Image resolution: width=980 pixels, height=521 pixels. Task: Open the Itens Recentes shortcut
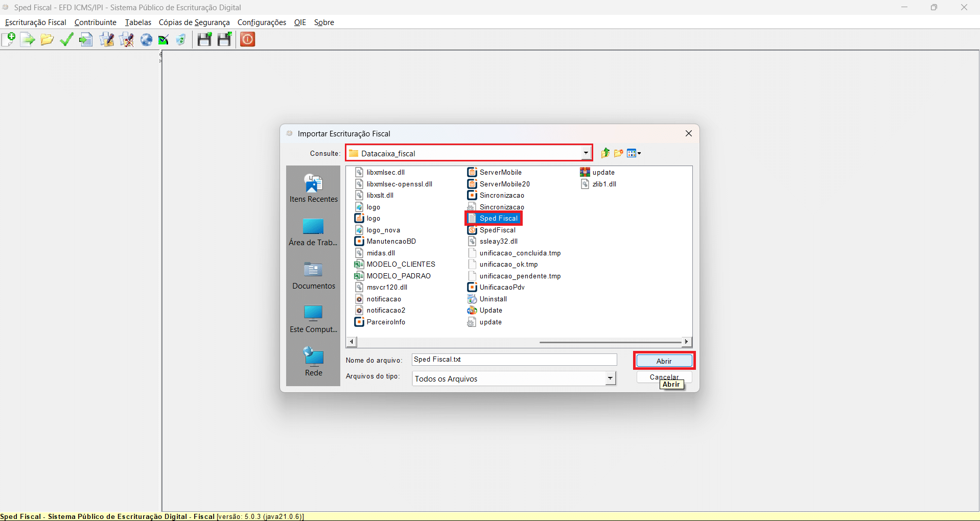click(x=313, y=188)
